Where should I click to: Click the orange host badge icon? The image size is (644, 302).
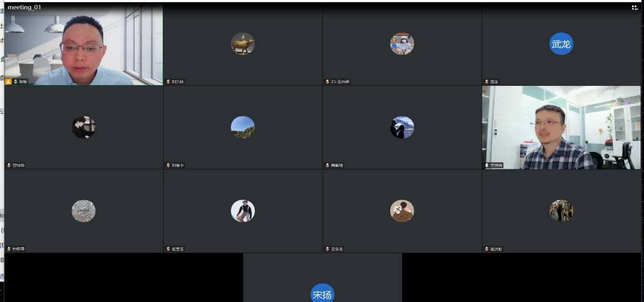tap(8, 81)
